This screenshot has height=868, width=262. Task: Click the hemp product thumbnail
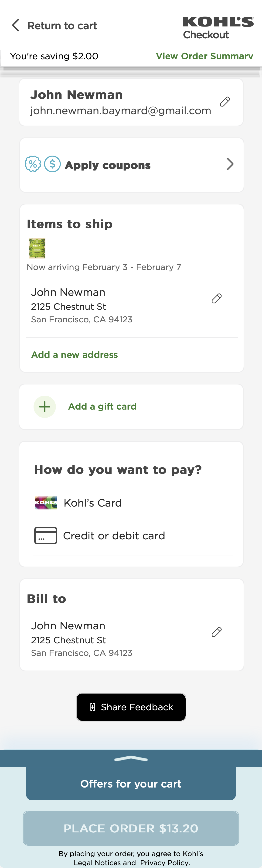coord(37,248)
